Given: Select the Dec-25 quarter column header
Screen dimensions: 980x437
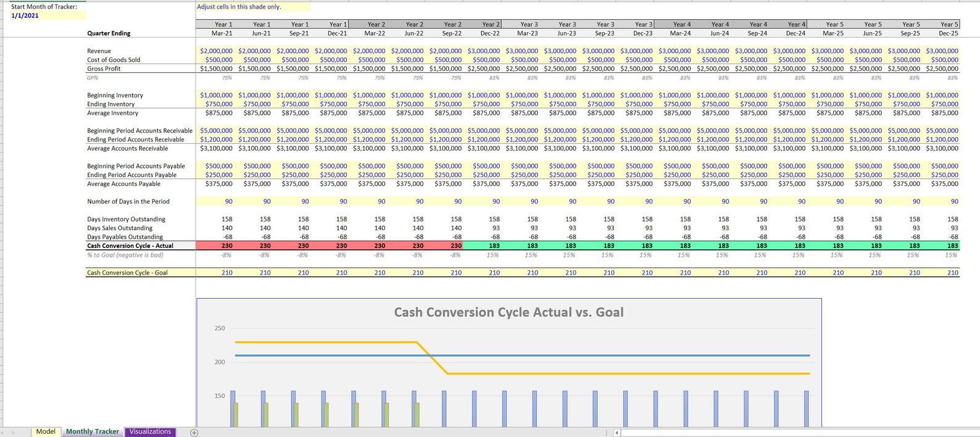Looking at the screenshot, I should [949, 33].
